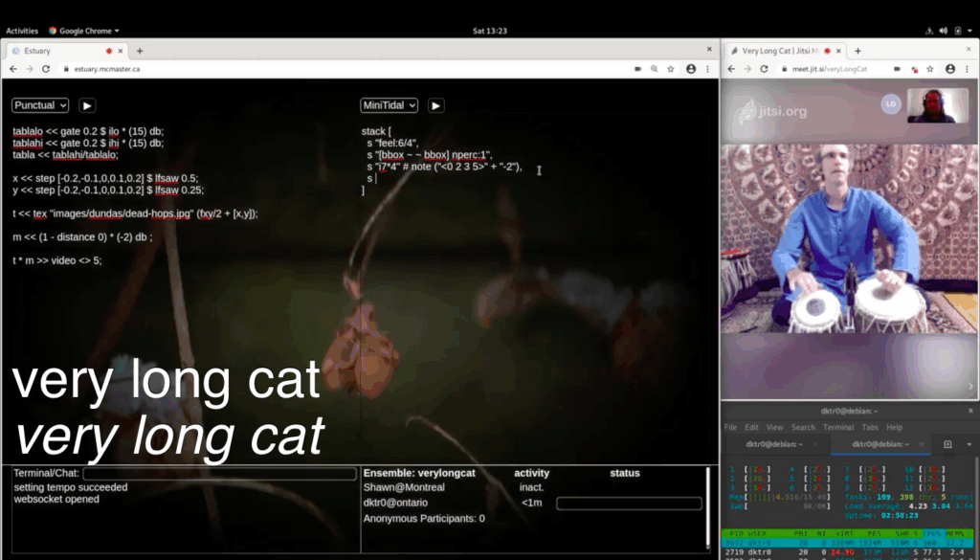Go back in the Jitsi browser window
Viewport: 980px width, 560px height.
pos(732,69)
